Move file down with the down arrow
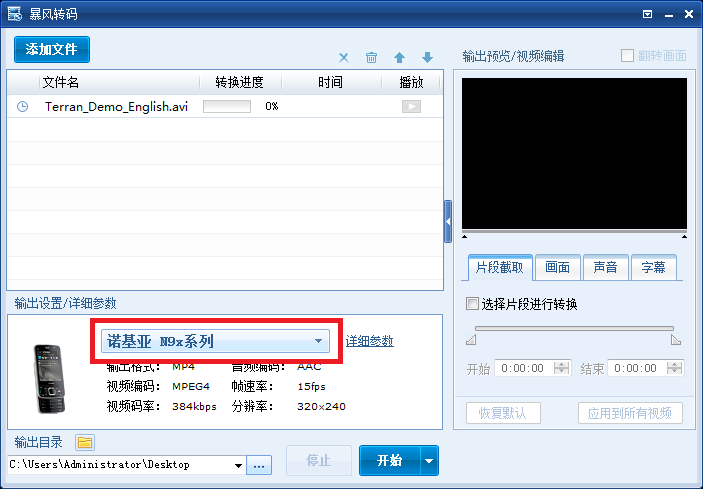The height and width of the screenshot is (489, 703). [x=427, y=57]
